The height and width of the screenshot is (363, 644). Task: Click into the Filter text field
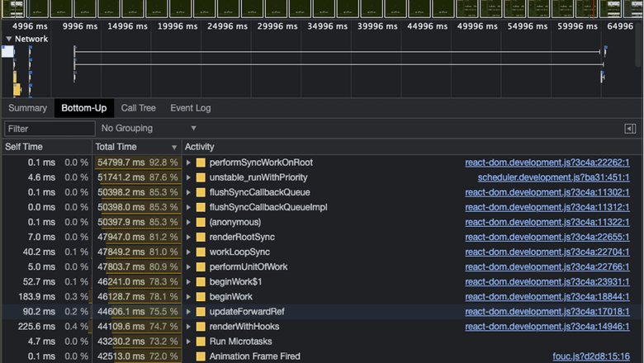click(x=50, y=129)
